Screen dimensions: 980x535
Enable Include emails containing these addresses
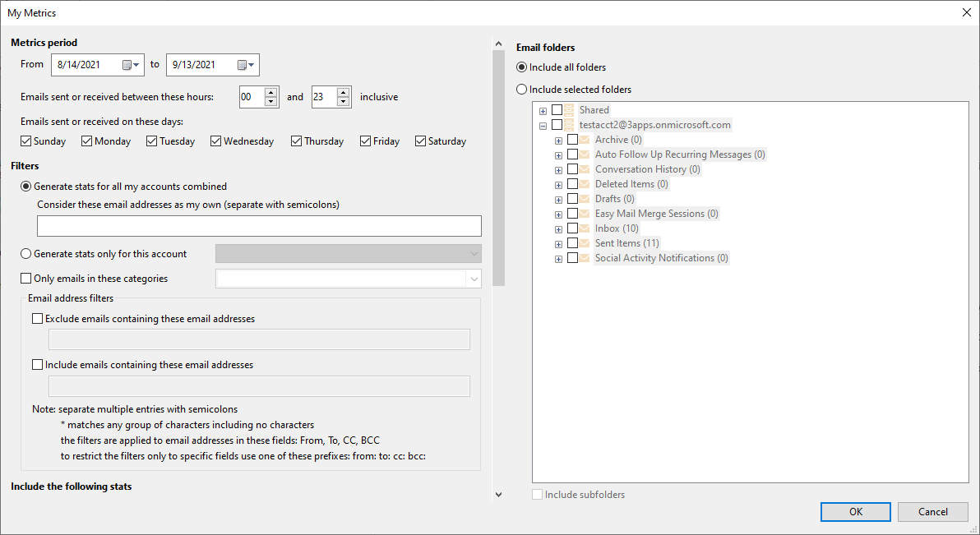[x=38, y=364]
